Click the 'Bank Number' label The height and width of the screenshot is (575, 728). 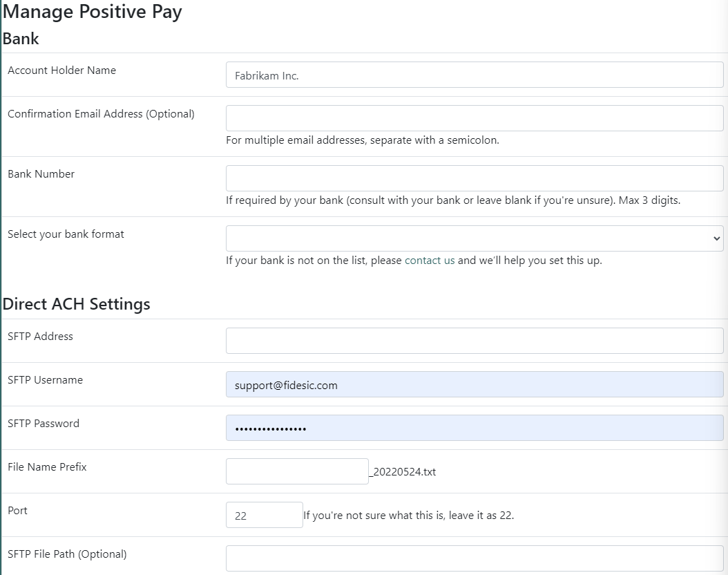coord(41,173)
